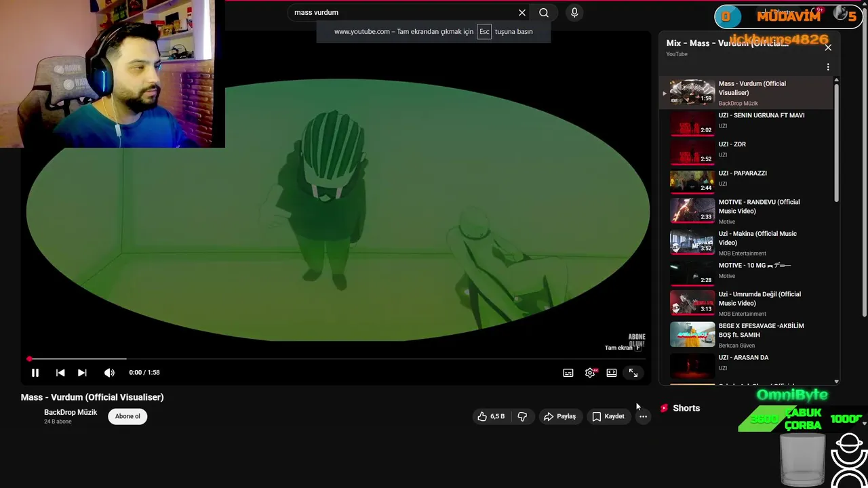Play Uzi - Makina from the playlist
Image resolution: width=868 pixels, height=488 pixels.
coord(746,243)
